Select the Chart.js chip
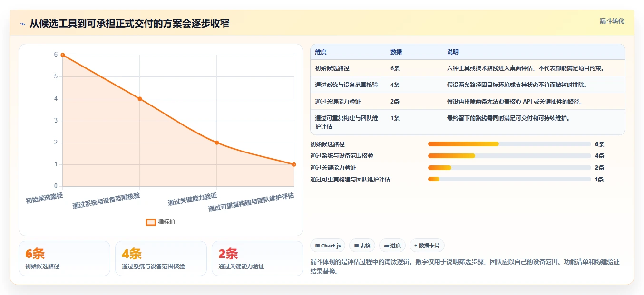The width and height of the screenshot is (644, 295). pos(328,246)
